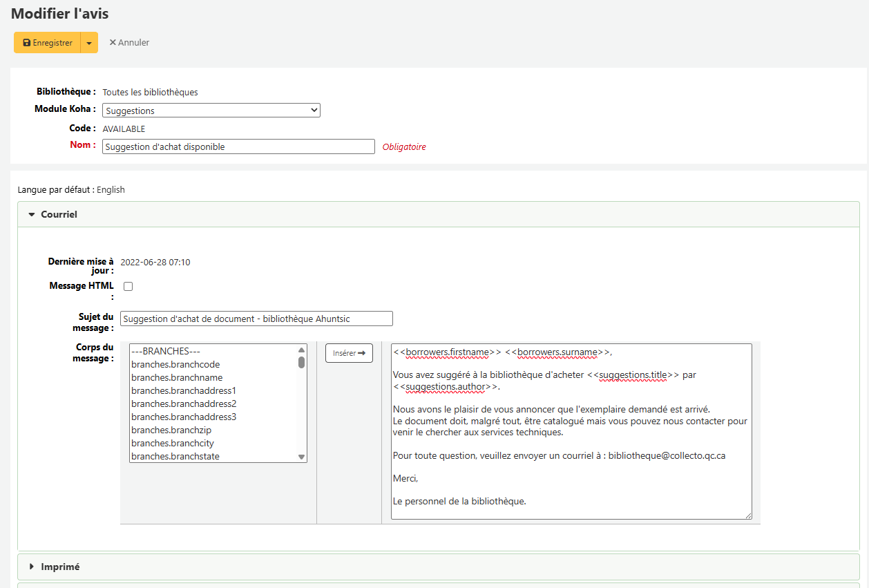This screenshot has width=869, height=588.
Task: Click the Annuler cancel link
Action: point(129,43)
